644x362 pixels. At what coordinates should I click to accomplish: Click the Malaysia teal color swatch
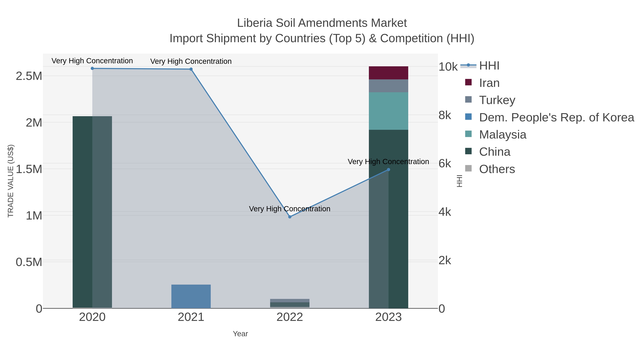(468, 134)
